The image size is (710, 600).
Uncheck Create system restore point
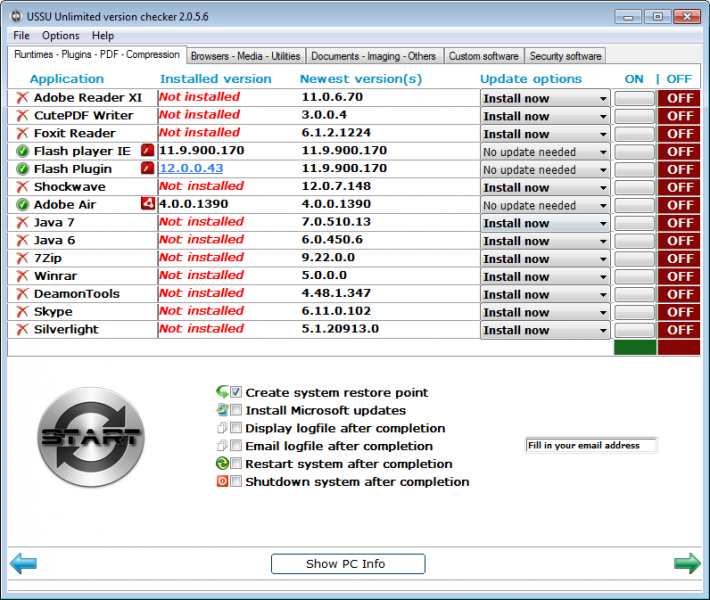236,392
